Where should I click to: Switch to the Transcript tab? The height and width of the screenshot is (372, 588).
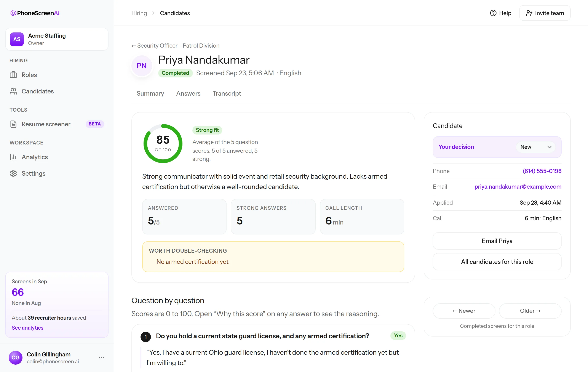227,93
